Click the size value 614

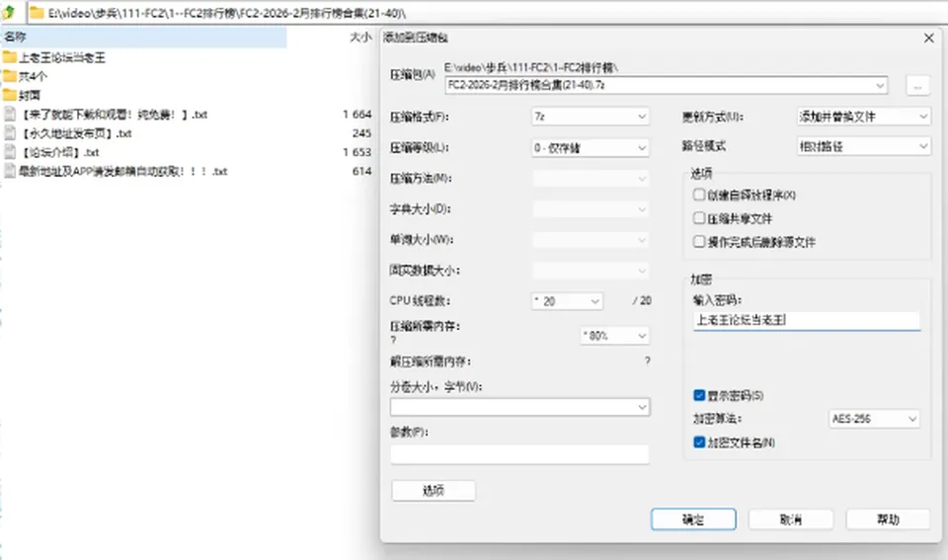pos(361,171)
